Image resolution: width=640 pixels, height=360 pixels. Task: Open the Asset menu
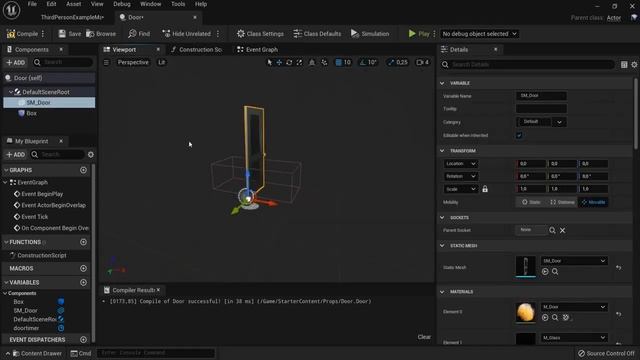pyautogui.click(x=73, y=4)
